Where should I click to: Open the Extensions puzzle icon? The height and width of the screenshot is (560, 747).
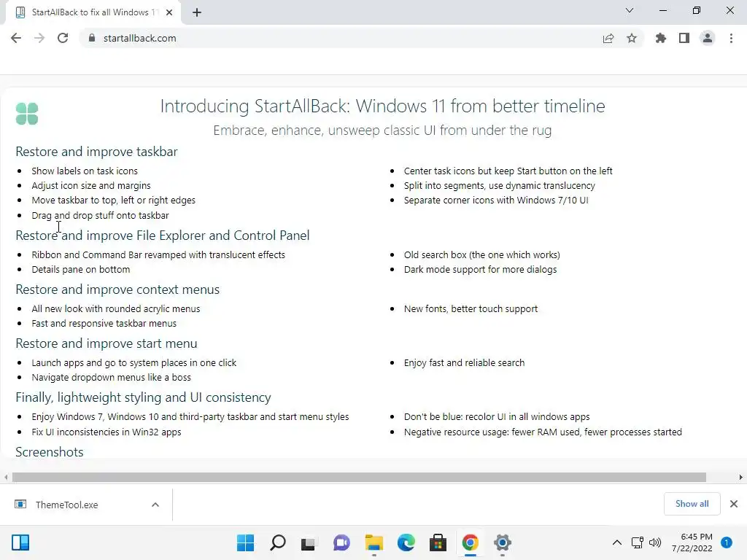(x=661, y=38)
